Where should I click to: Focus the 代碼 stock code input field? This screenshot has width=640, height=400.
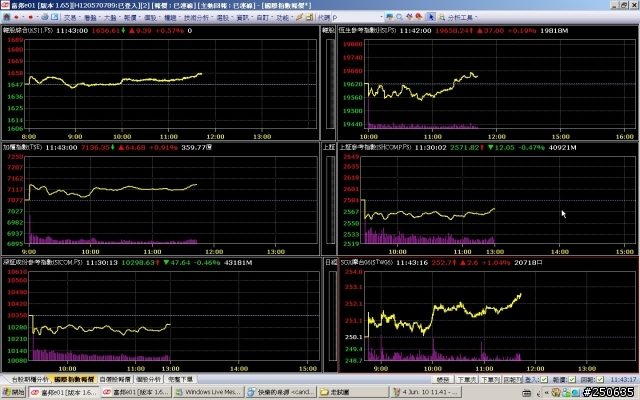tap(355, 17)
